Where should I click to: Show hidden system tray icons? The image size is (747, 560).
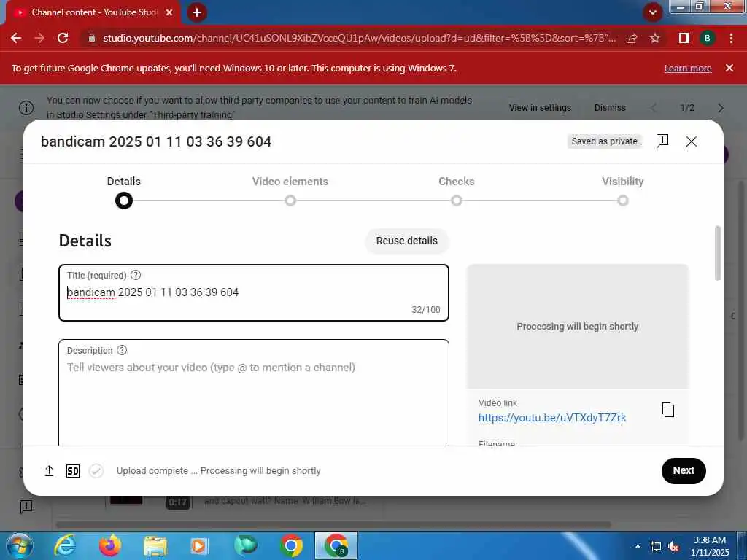[x=638, y=546]
